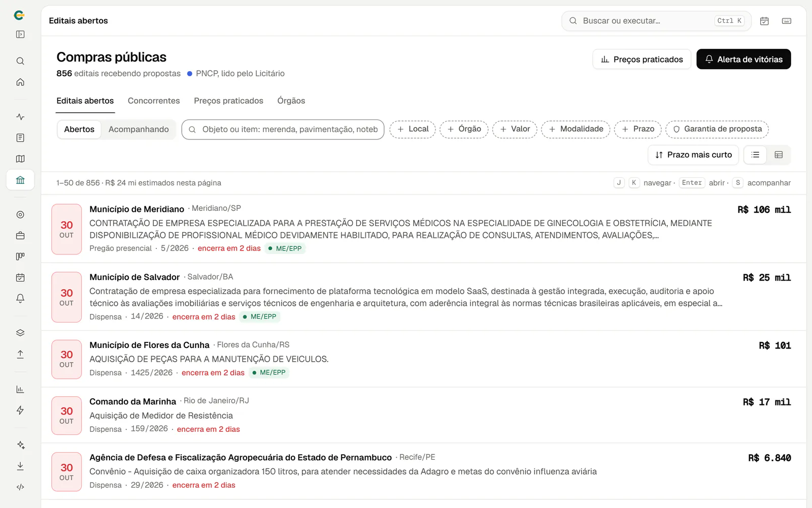Switch to the Concorrentes tab

click(x=154, y=101)
